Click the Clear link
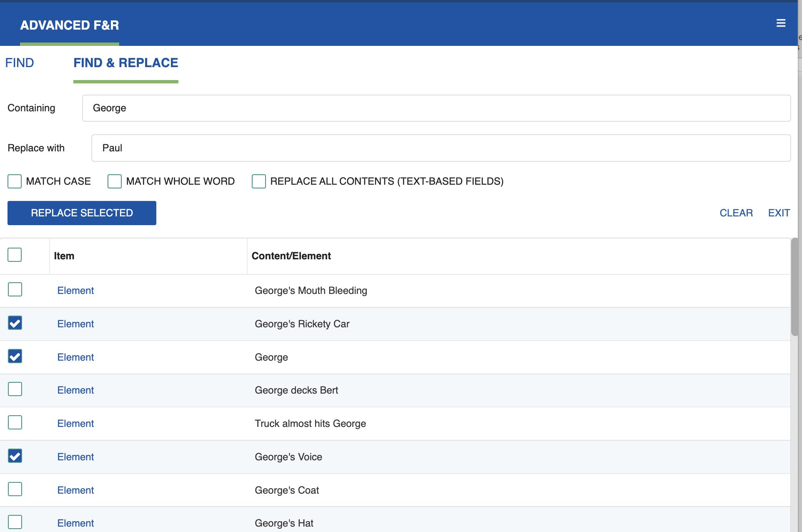 tap(736, 213)
